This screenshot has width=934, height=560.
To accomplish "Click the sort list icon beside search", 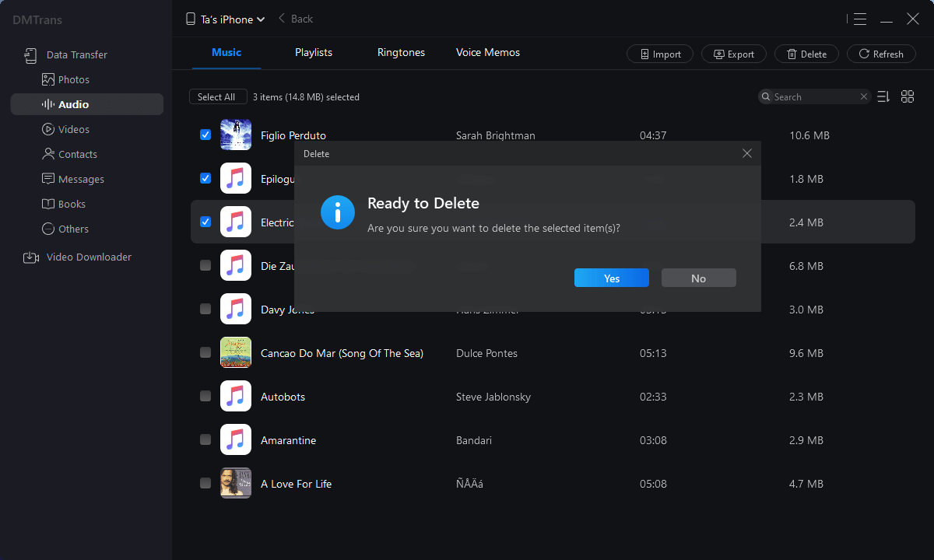I will coord(883,96).
